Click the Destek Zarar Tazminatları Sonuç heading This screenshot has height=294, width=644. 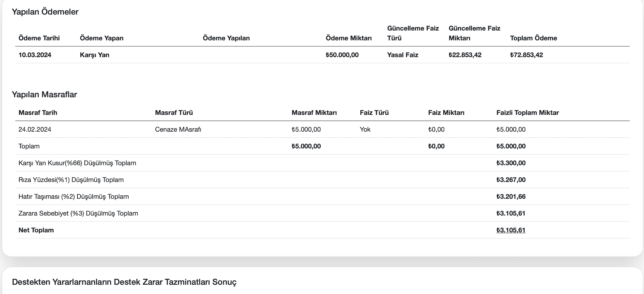pos(124,282)
